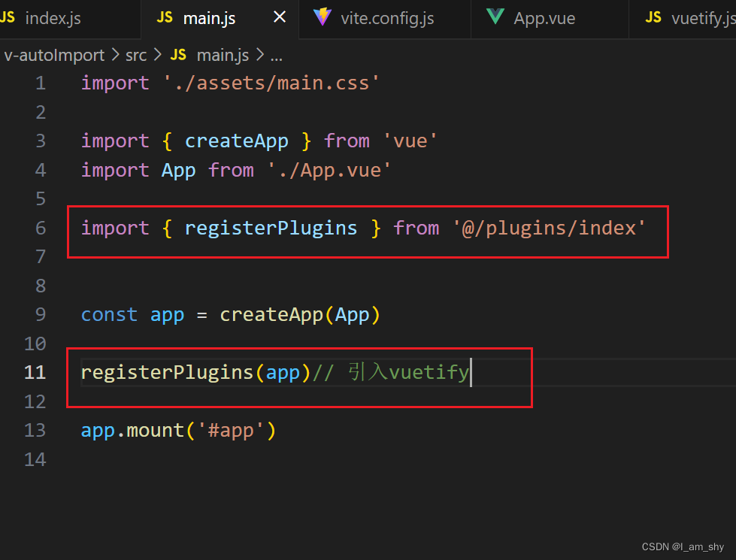Select v-autoImport in the breadcrumb
The width and height of the screenshot is (736, 560).
(53, 56)
